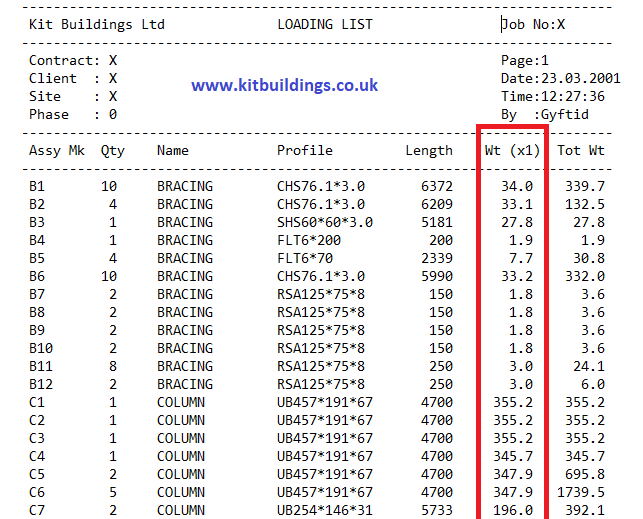643x519 pixels.
Task: Click the Page:1 entry
Action: (524, 61)
